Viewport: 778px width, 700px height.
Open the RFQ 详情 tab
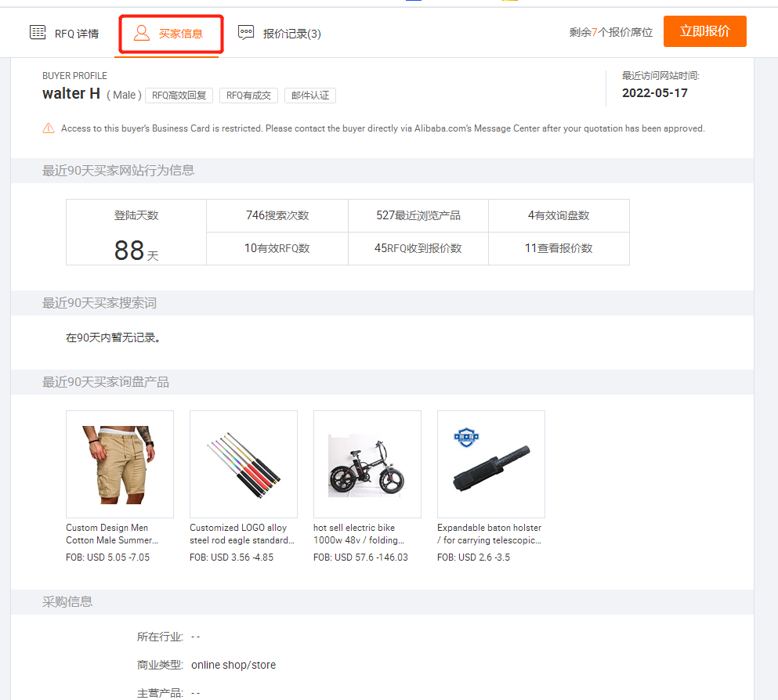pyautogui.click(x=64, y=33)
